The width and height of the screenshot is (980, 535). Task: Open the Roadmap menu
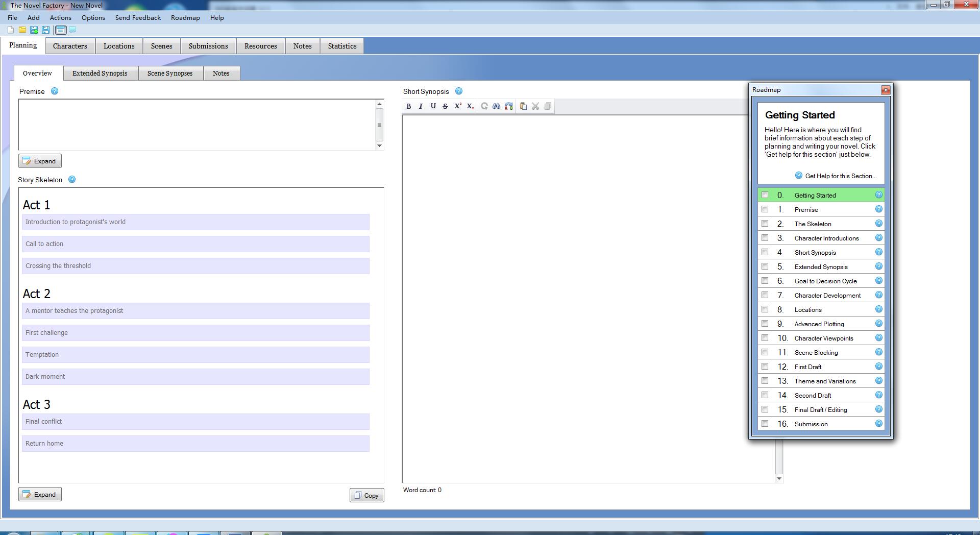[x=185, y=18]
